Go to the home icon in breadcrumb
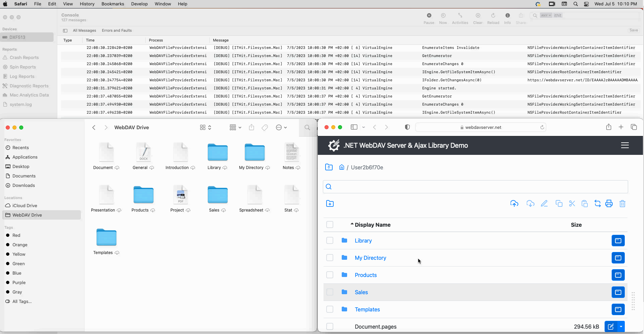Image resolution: width=644 pixels, height=334 pixels. [342, 167]
